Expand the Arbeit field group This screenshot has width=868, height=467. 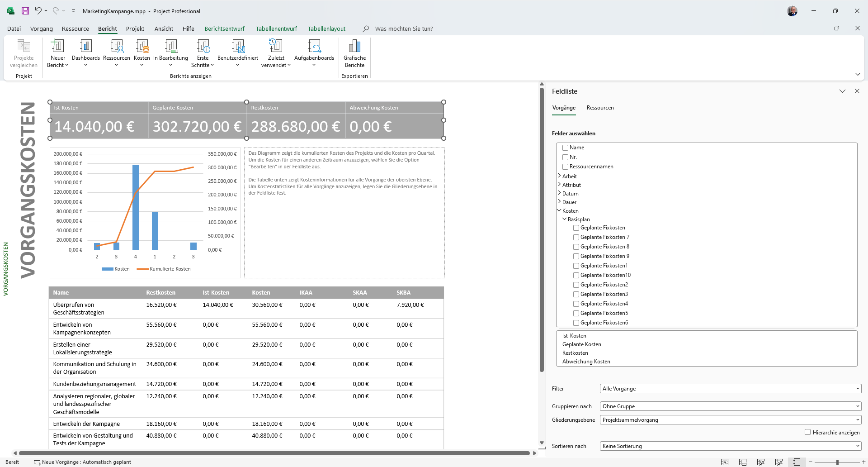559,176
